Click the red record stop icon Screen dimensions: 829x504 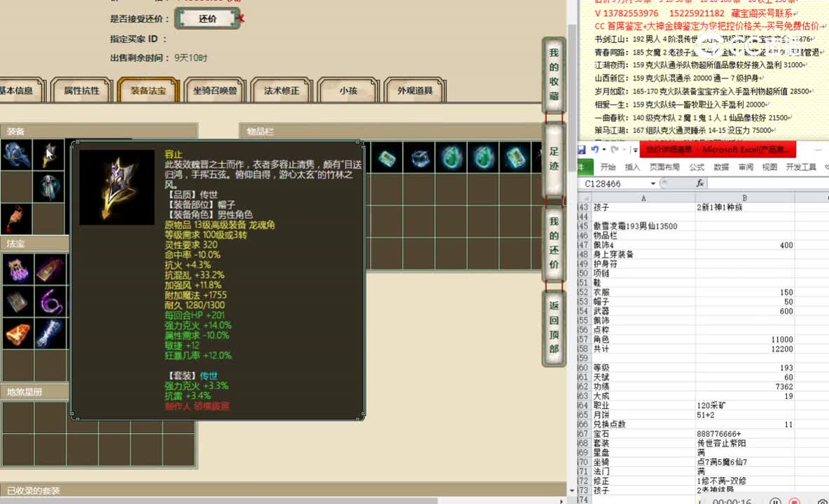[x=794, y=501]
